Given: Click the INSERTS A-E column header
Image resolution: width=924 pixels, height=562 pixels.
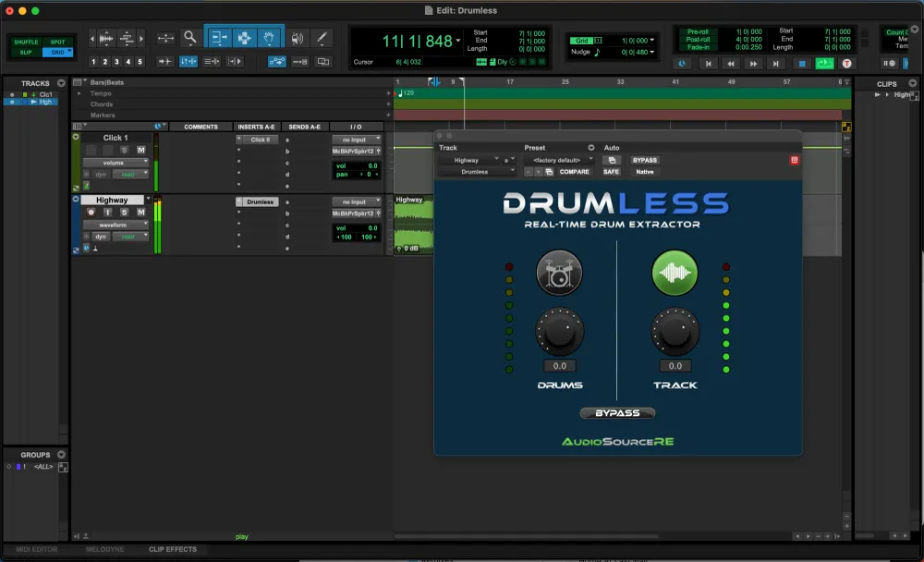Looking at the screenshot, I should click(x=256, y=127).
